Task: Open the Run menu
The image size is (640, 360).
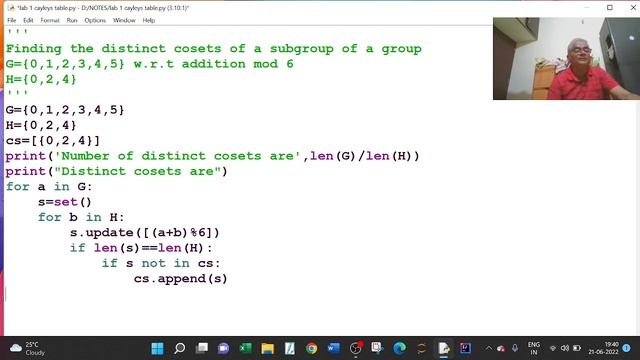Action: (x=72, y=20)
